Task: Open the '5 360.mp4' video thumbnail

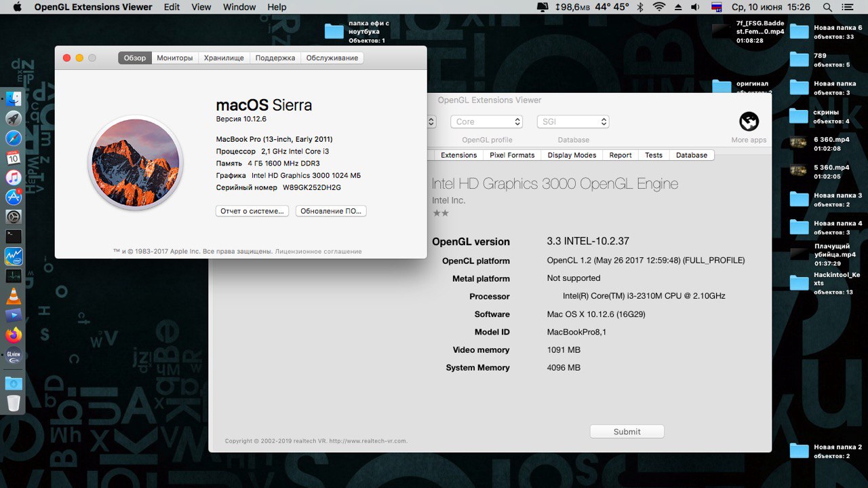Action: tap(800, 171)
